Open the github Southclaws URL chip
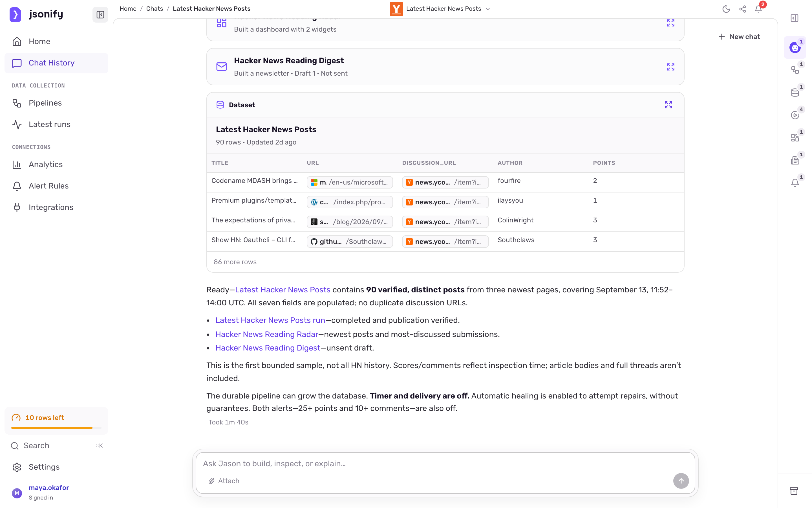 350,242
